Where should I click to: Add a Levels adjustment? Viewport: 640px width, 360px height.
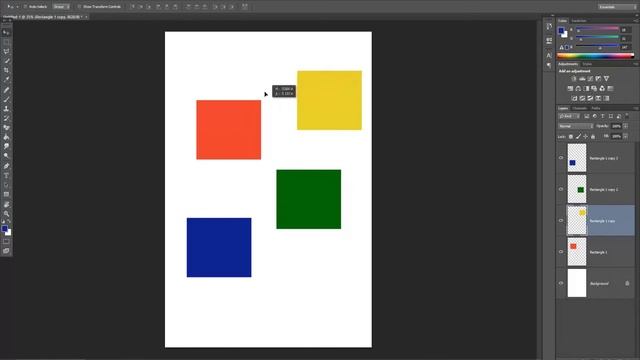(582, 78)
